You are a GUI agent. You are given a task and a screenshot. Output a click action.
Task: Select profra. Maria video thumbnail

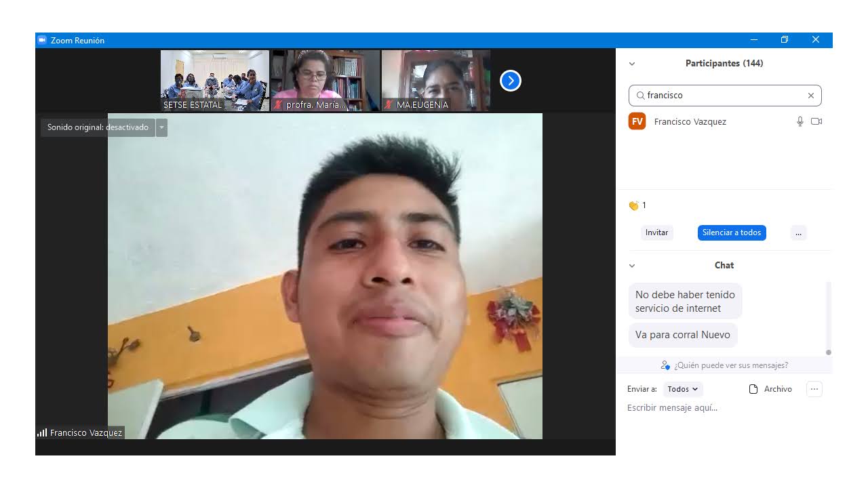coord(325,80)
